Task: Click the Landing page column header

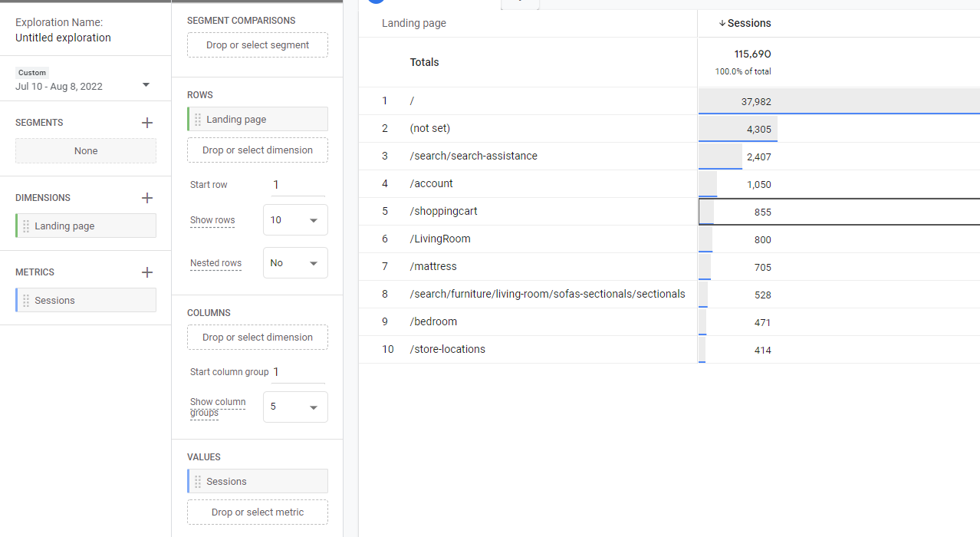Action: (x=414, y=24)
